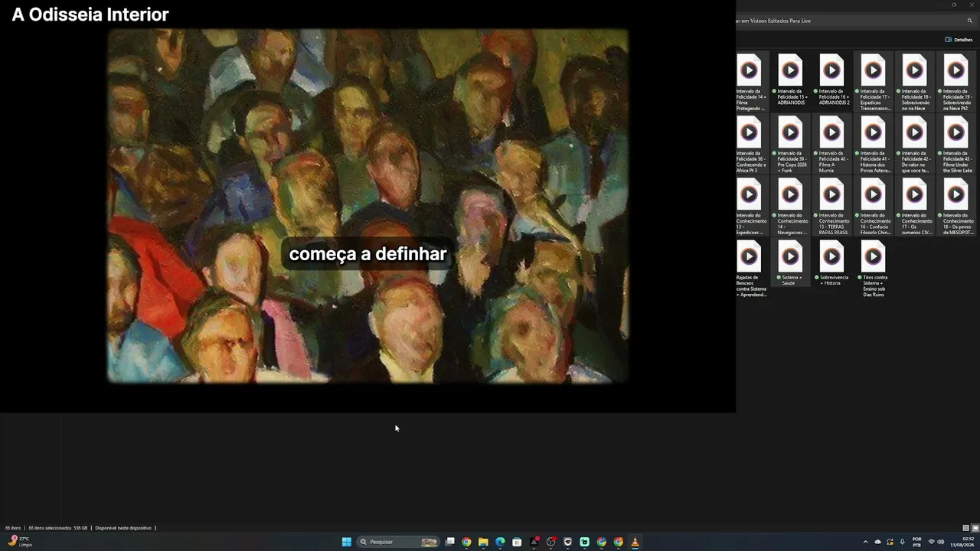This screenshot has height=551, width=980.
Task: Click the video frame showing 'começa a definhar'
Action: click(x=367, y=206)
